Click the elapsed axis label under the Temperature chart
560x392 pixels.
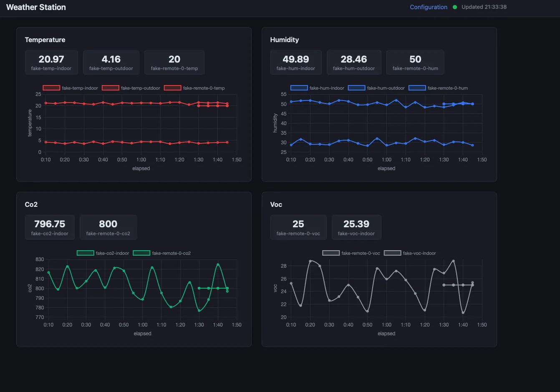[x=141, y=168]
